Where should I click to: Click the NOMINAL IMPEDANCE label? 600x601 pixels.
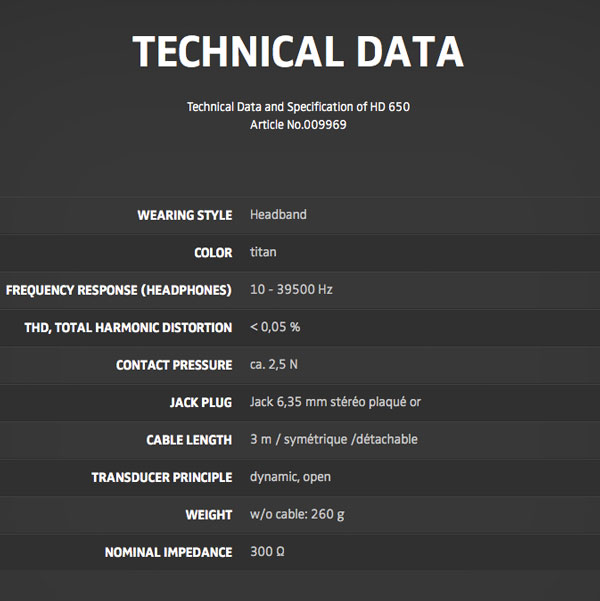(169, 552)
